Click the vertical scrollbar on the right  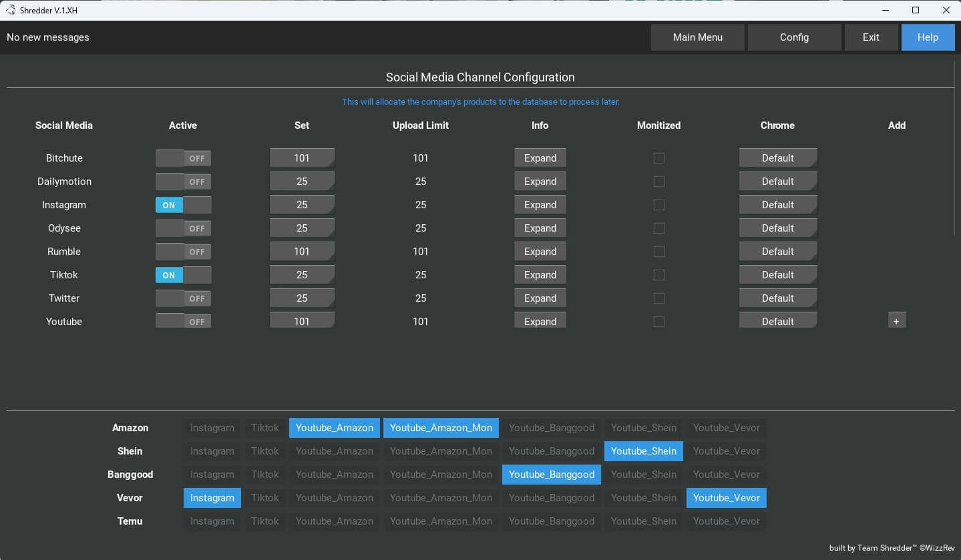pyautogui.click(x=956, y=147)
